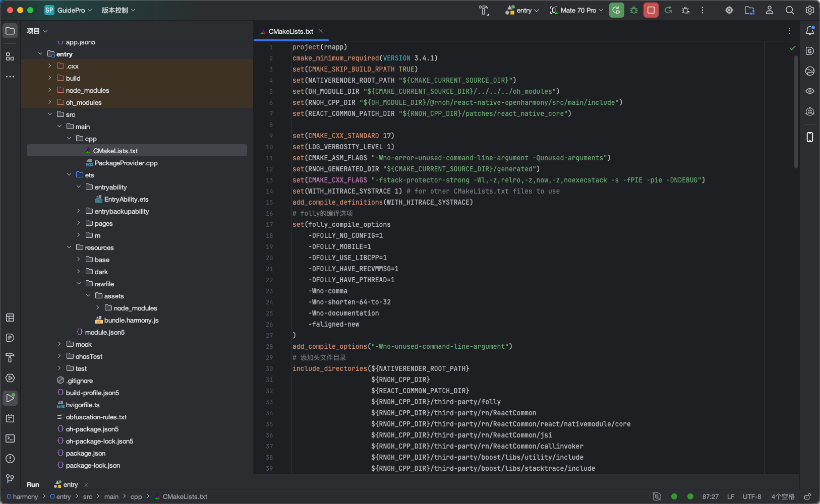This screenshot has width=820, height=504.
Task: Place cursor on line 9 CMAKE_CXX_STANDARD
Action: [343, 136]
